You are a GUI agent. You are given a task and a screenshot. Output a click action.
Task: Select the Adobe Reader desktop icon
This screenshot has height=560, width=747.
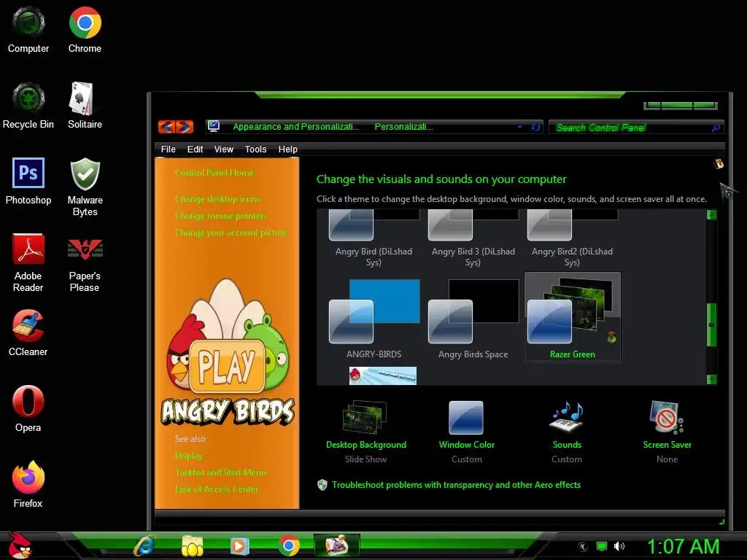pos(28,262)
